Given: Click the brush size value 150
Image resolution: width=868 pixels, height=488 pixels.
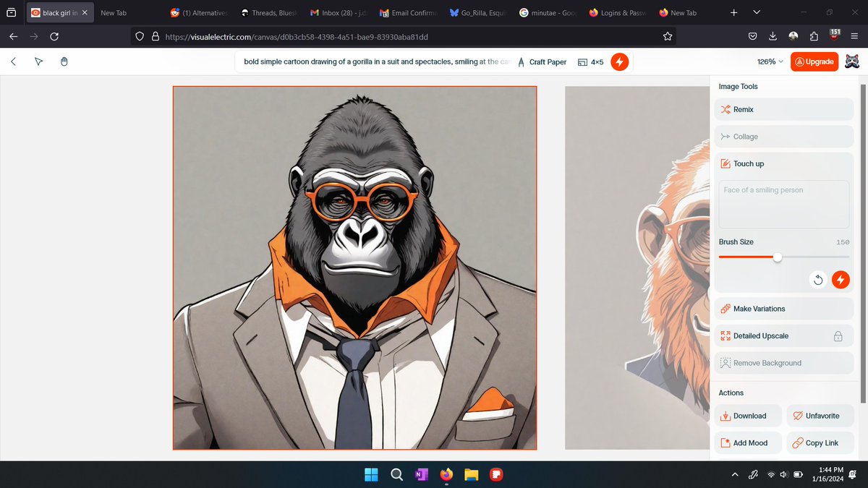Looking at the screenshot, I should point(843,242).
